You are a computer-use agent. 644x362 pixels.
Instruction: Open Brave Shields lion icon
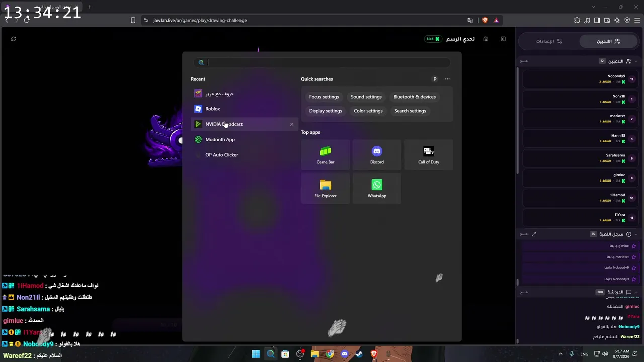tap(485, 20)
